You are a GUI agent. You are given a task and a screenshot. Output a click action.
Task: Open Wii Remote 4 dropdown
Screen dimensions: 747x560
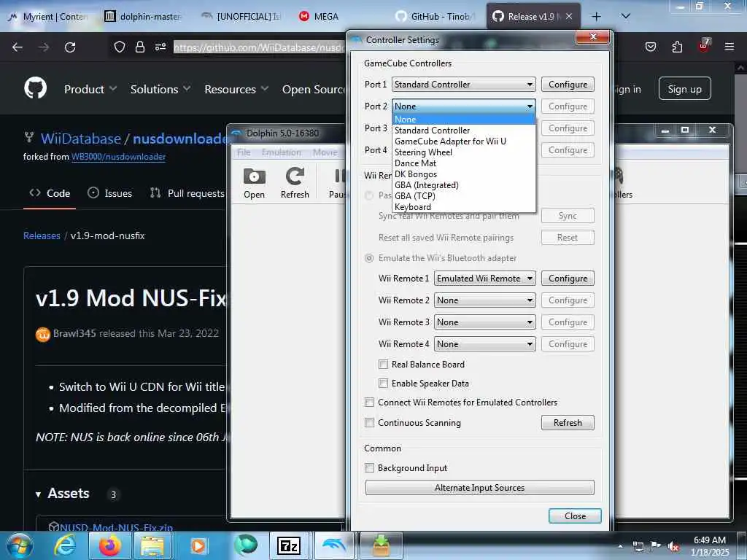pos(484,344)
